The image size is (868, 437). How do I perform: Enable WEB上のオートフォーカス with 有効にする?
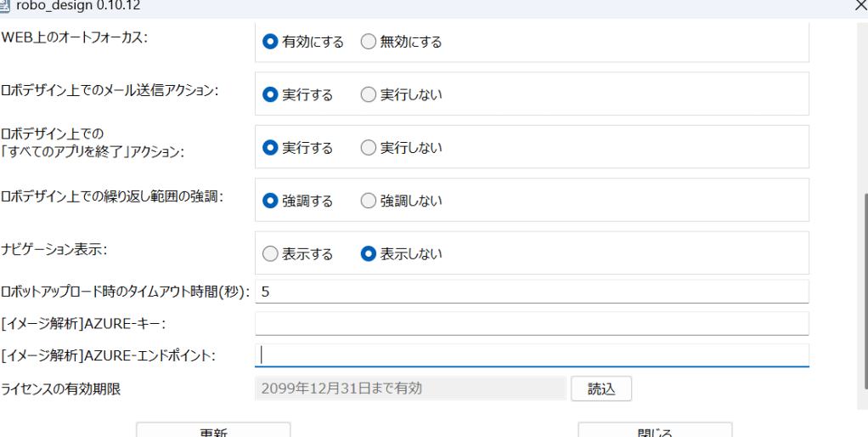[x=270, y=42]
